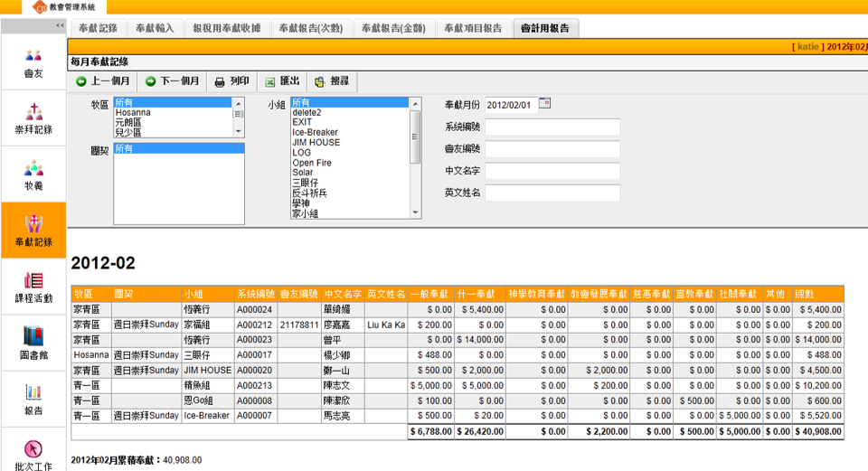
Task: Switch to the 奉獻記錄 tab
Action: pos(98,28)
